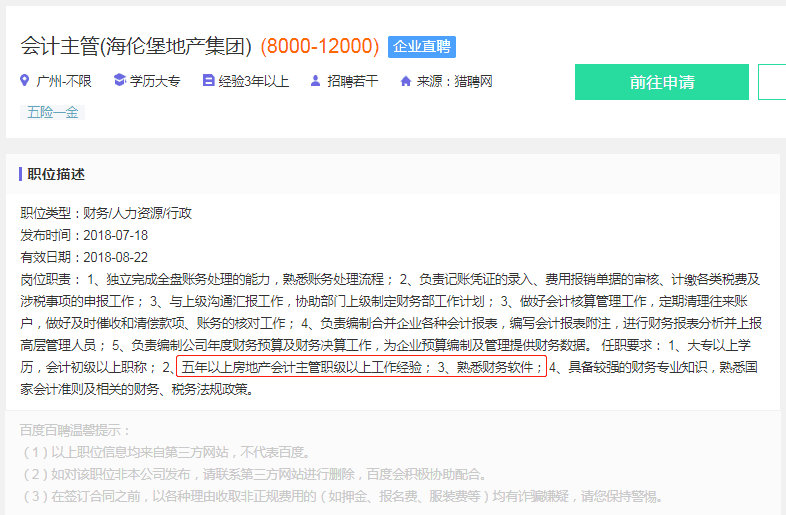Click the 学历大专 education requirement text
The image size is (786, 515).
pos(155,81)
